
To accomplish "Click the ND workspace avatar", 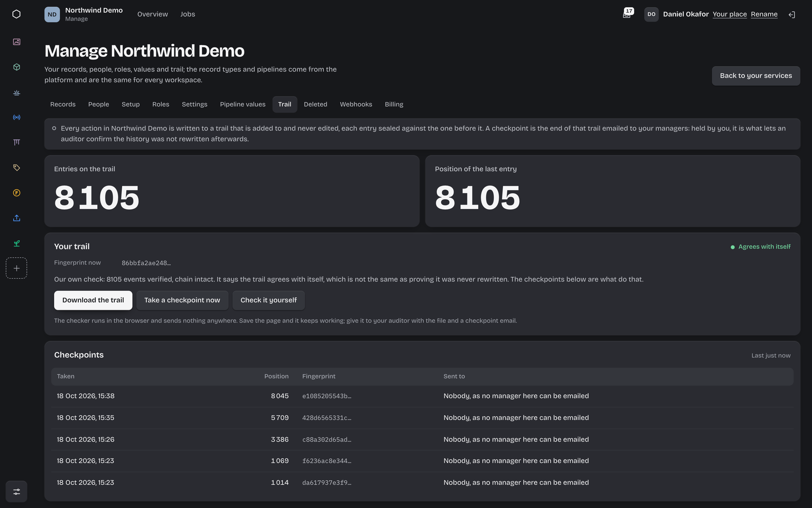I will (x=52, y=15).
